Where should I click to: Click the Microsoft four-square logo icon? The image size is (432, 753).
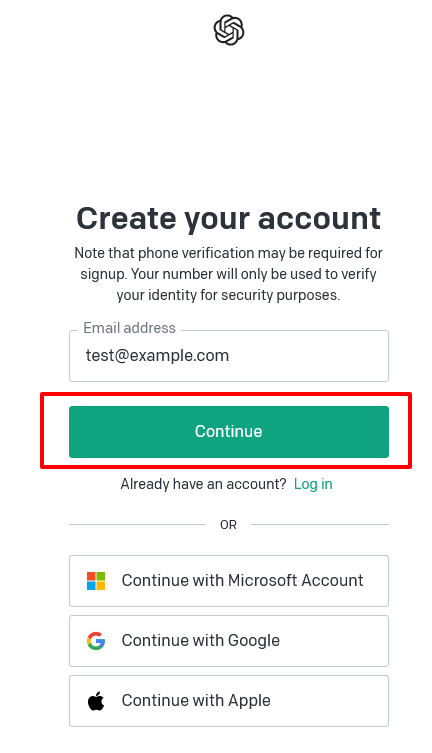tap(96, 581)
